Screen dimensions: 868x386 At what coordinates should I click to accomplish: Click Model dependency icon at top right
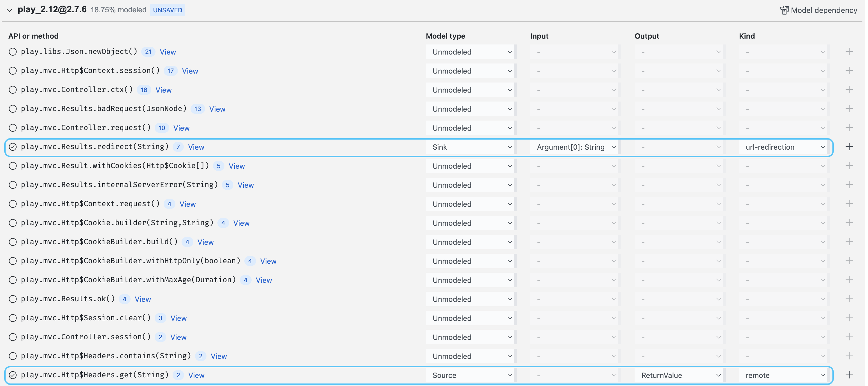(784, 10)
